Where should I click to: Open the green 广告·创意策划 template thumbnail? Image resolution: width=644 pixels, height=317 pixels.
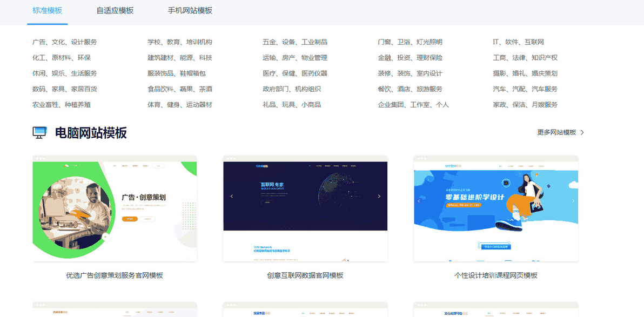[115, 208]
